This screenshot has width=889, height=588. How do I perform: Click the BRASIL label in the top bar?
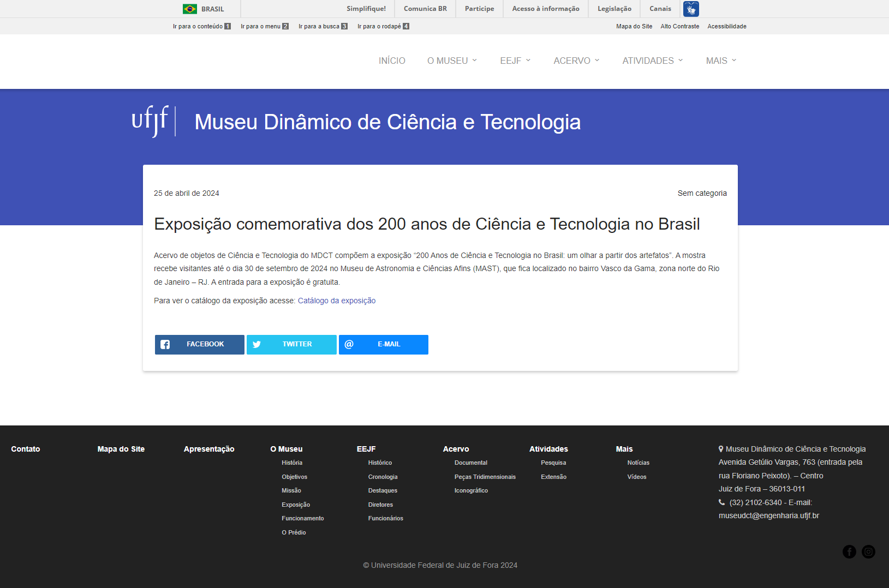click(213, 9)
